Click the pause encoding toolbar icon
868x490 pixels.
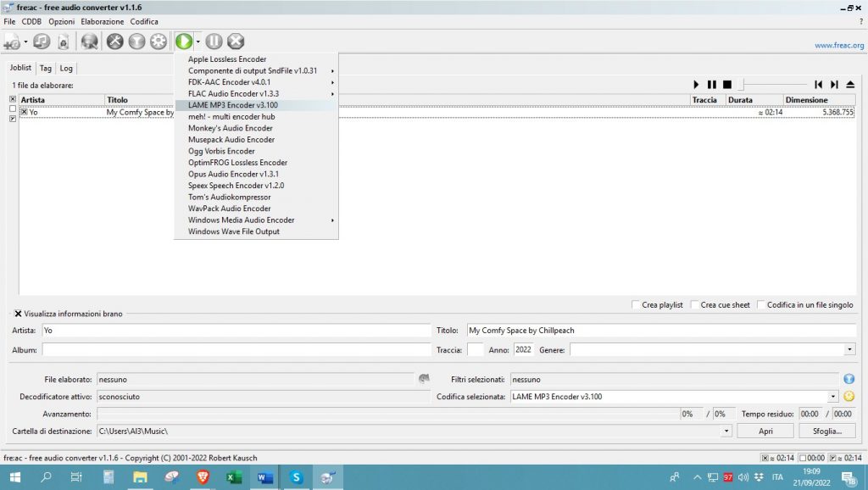214,41
